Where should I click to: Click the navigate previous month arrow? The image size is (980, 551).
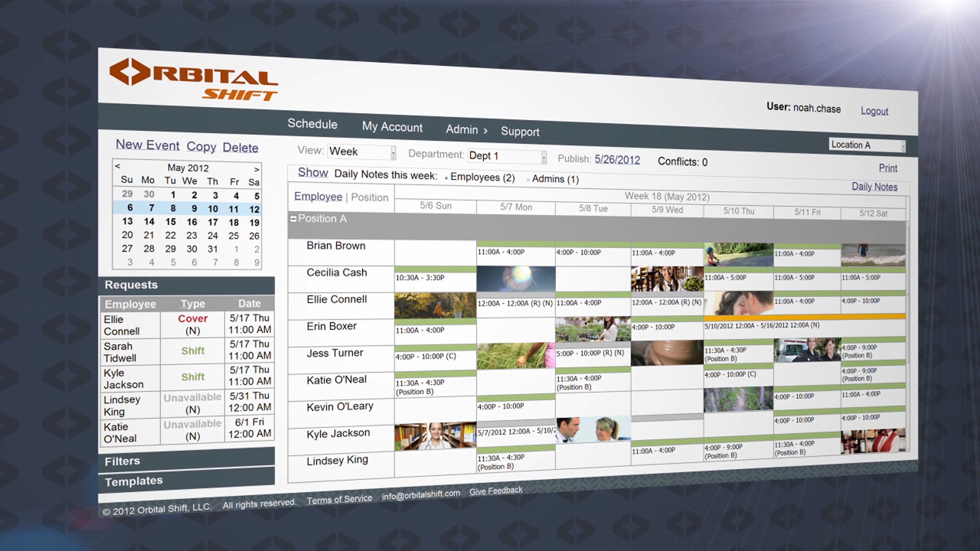tap(118, 167)
